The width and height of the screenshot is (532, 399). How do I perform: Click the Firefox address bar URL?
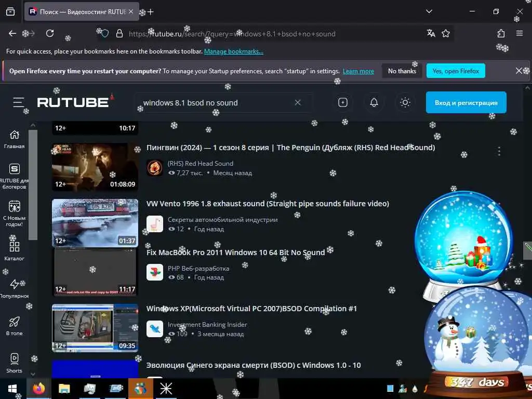pyautogui.click(x=232, y=34)
